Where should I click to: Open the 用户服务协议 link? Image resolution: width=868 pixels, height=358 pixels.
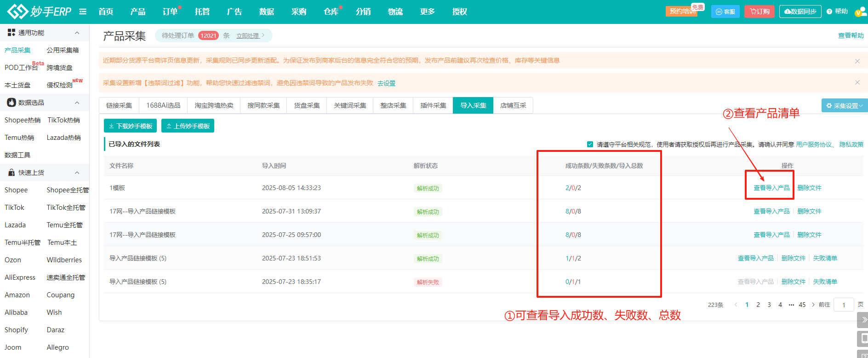tap(814, 144)
